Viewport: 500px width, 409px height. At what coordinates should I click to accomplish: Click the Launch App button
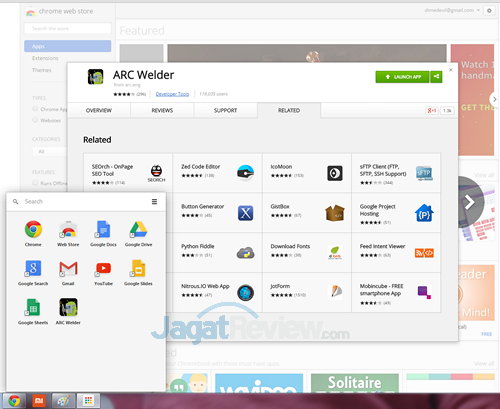pyautogui.click(x=403, y=77)
